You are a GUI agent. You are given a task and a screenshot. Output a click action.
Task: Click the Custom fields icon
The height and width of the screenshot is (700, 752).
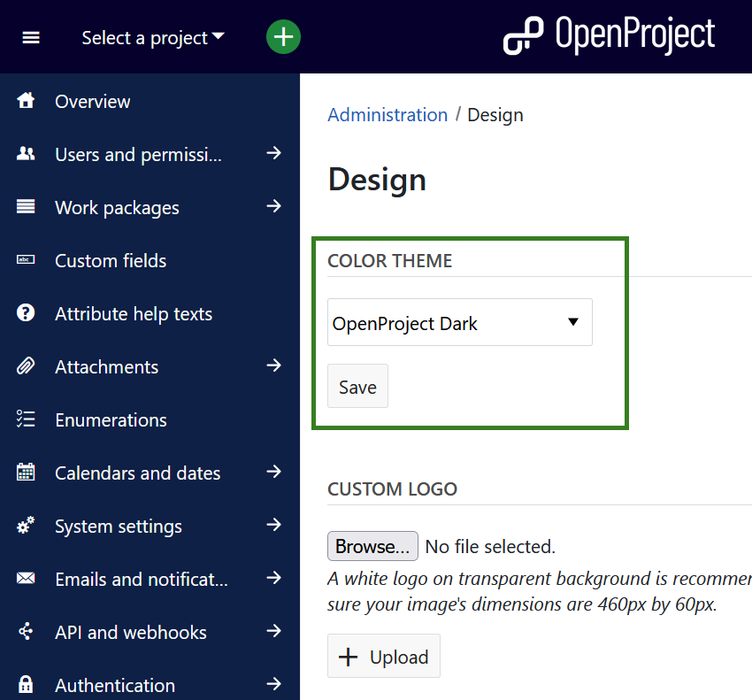26,260
